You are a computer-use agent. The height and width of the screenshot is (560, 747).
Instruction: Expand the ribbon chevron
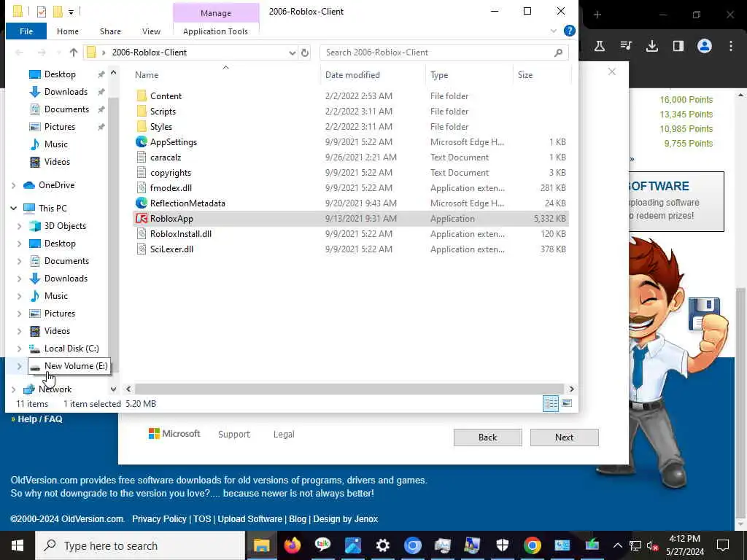point(553,31)
